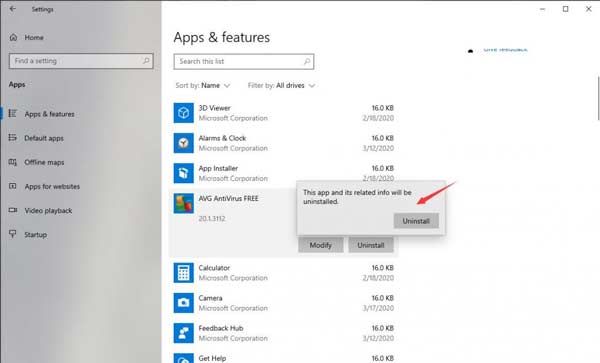Click the Apps & features list icon
This screenshot has width=600, height=363.
click(13, 114)
